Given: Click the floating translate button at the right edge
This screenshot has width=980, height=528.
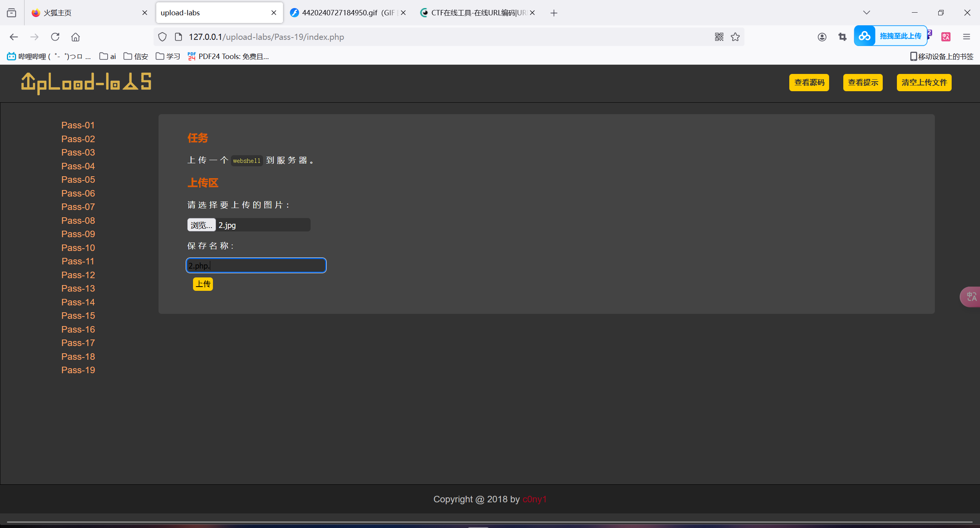Looking at the screenshot, I should [x=971, y=297].
